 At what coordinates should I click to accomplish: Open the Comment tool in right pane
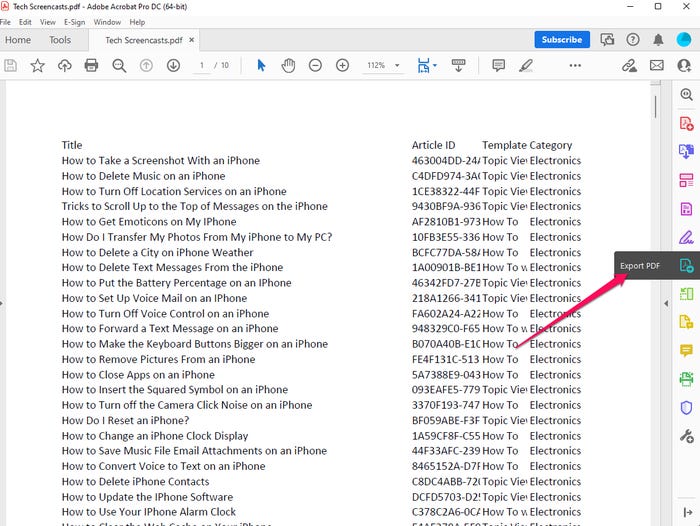pyautogui.click(x=686, y=351)
